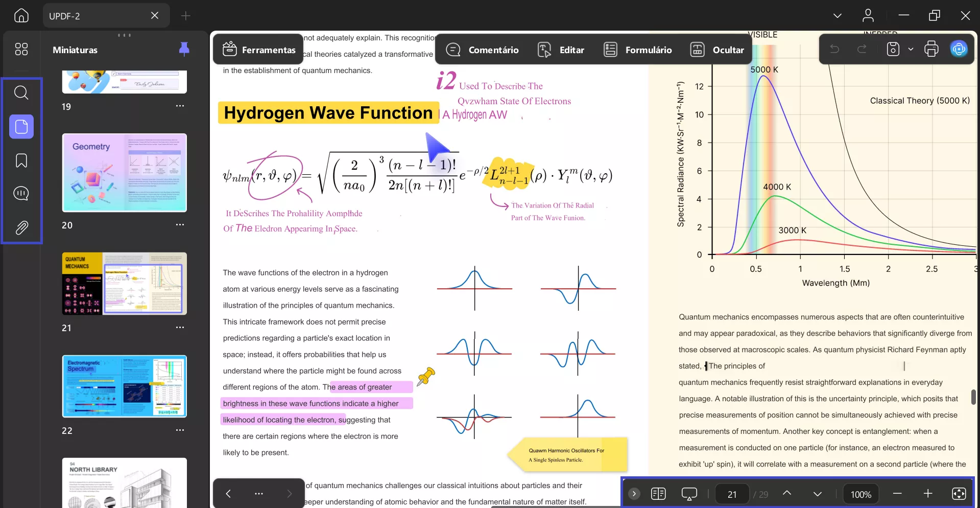Select the 'The Variation Of The Radial' annotation
Viewport: 980px width, 508px height.
(553, 205)
